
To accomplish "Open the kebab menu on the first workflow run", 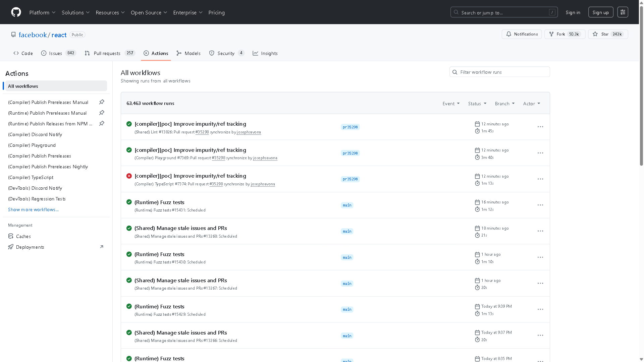I will (540, 127).
